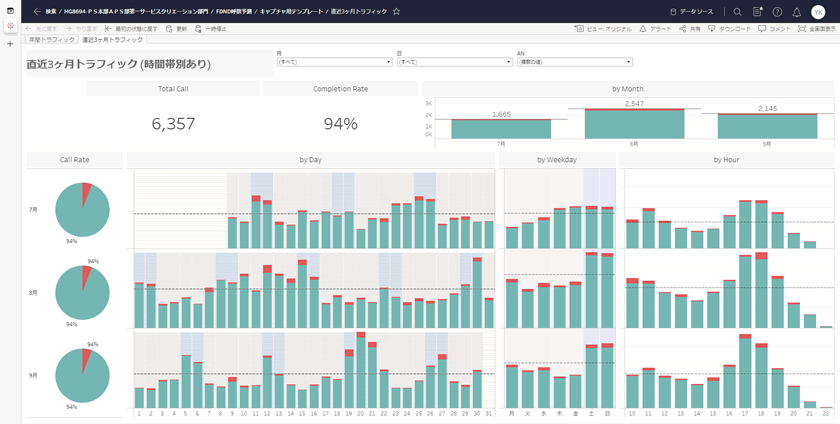Open the ビュー: オリジナル view menu
Viewport: 840px width, 424px height.
point(603,29)
